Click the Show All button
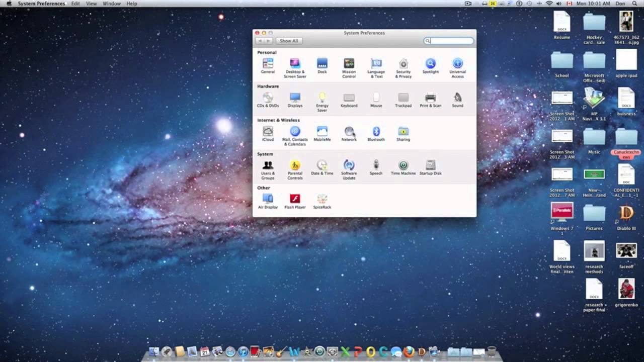 pyautogui.click(x=289, y=41)
